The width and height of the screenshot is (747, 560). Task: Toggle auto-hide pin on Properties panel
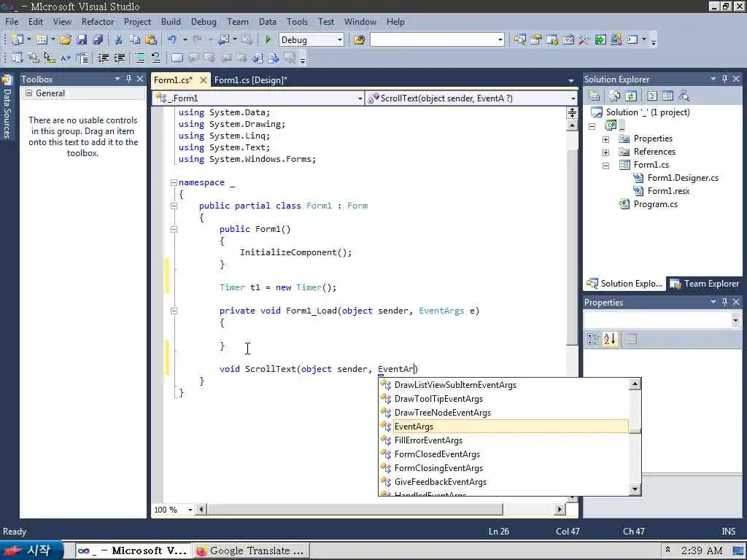(724, 302)
